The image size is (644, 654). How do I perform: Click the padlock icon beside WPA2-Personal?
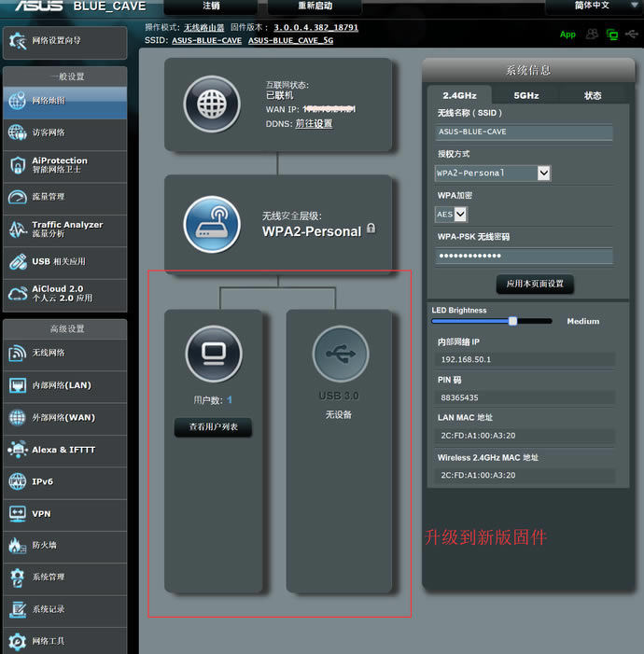click(371, 229)
